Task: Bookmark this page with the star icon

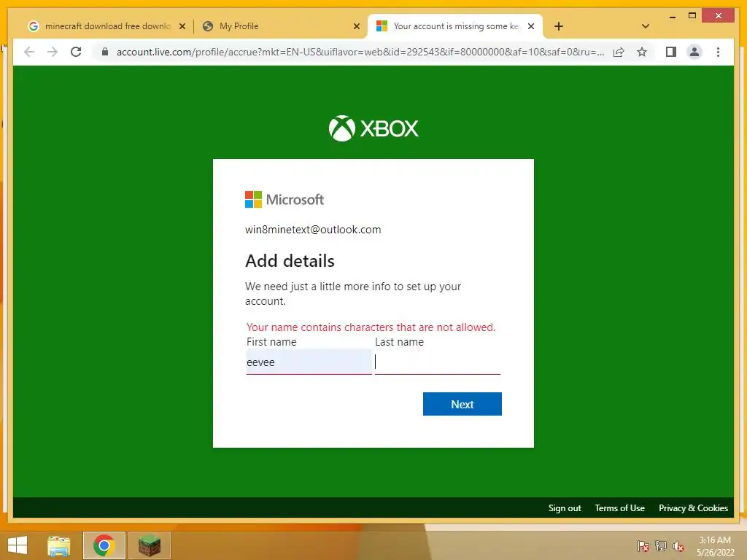Action: point(642,52)
